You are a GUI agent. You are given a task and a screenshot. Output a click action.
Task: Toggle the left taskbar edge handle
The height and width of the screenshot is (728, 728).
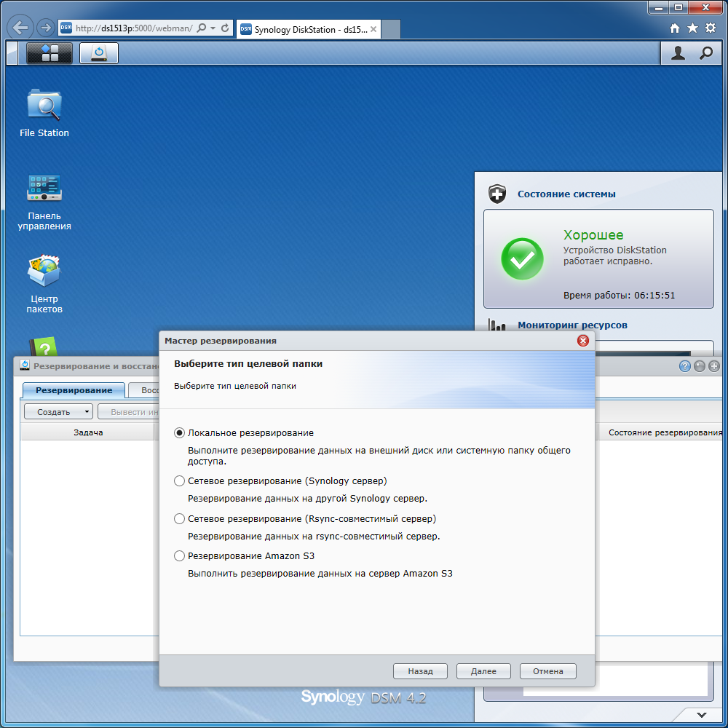pos(12,53)
